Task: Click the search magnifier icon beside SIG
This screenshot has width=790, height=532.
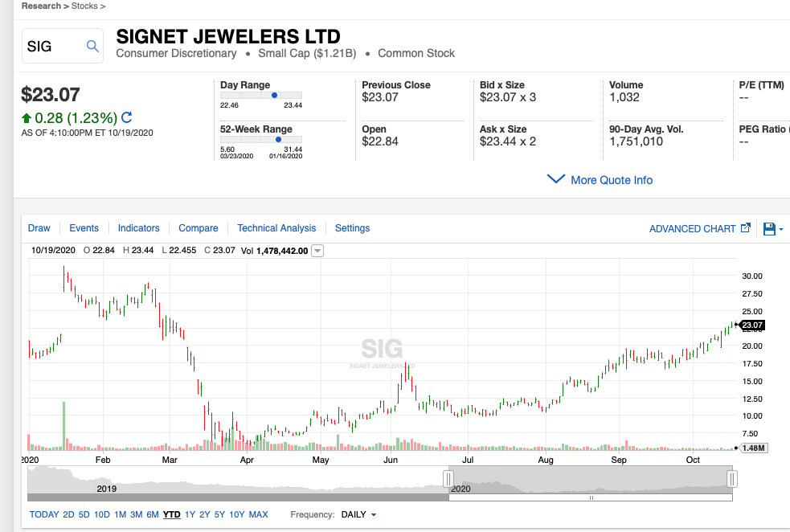Action: [92, 46]
